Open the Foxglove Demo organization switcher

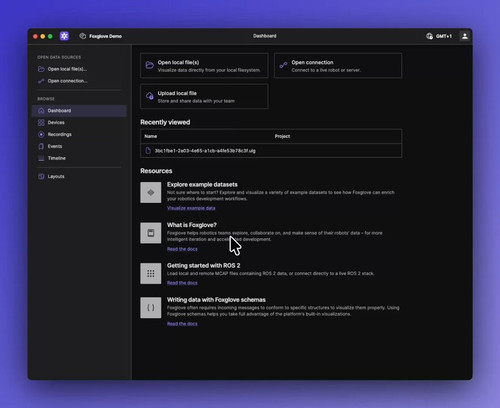point(101,36)
